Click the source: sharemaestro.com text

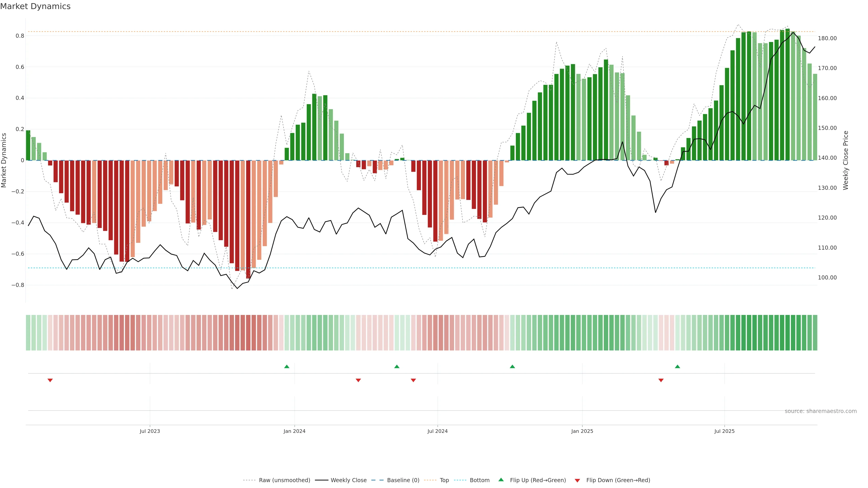tap(821, 411)
